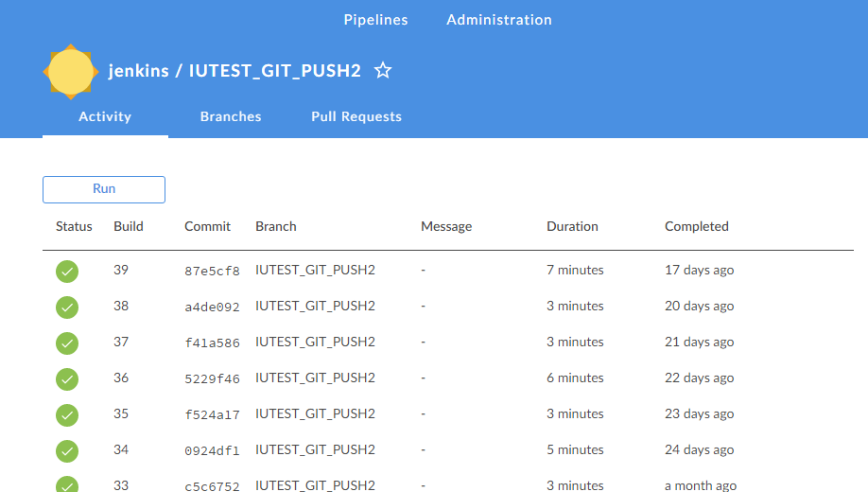Click the 21 days ago completed cell
This screenshot has width=868, height=492.
(699, 342)
